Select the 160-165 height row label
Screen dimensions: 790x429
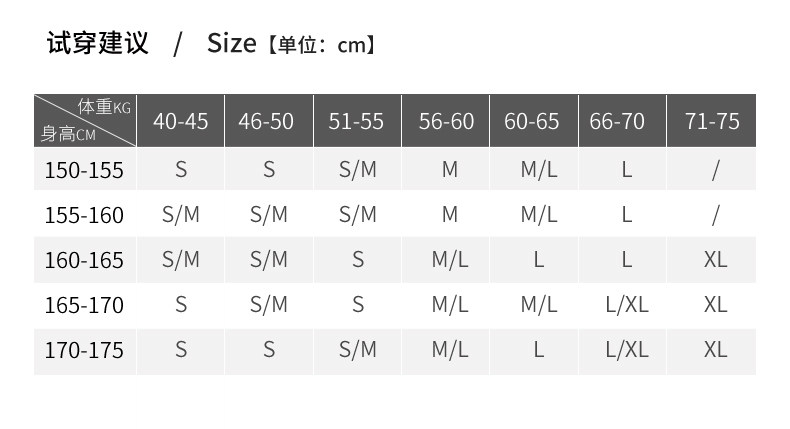point(84,260)
